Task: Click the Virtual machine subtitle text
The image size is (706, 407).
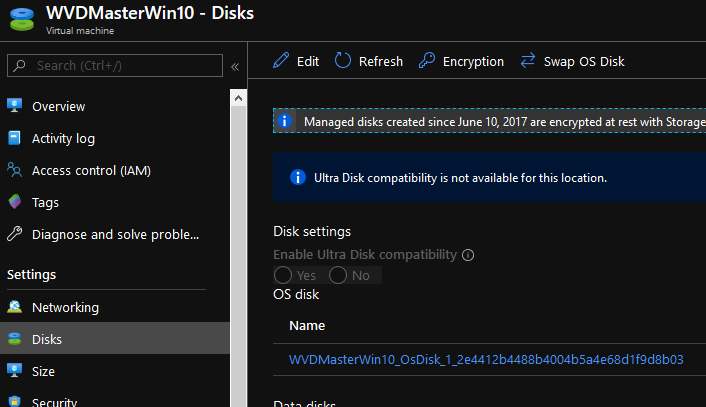Action: (x=80, y=31)
